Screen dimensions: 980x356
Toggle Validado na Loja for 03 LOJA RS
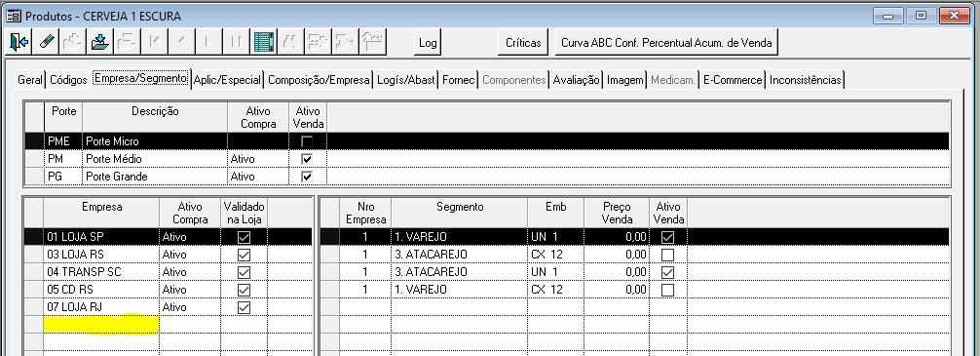tap(244, 255)
